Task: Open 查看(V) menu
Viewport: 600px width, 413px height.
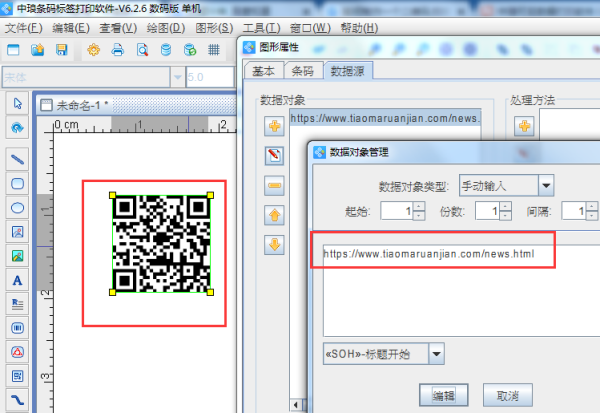Action: [118, 28]
